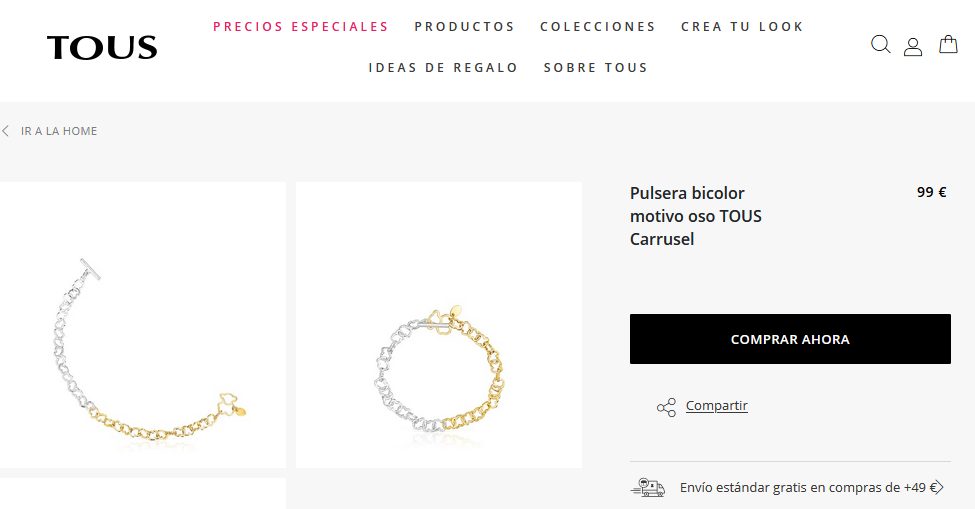This screenshot has width=975, height=509.
Task: Open the COLECCIONES menu
Action: coord(598,27)
